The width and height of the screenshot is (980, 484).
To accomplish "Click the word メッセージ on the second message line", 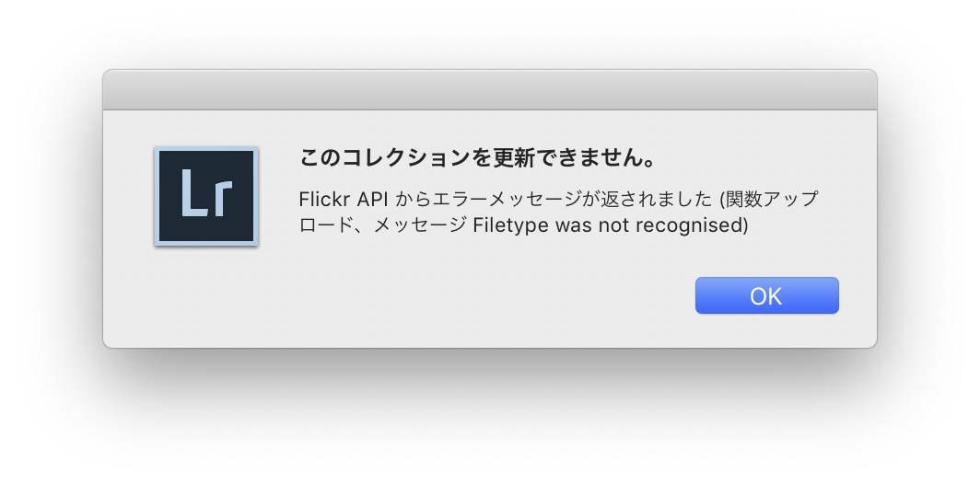I will click(x=420, y=225).
